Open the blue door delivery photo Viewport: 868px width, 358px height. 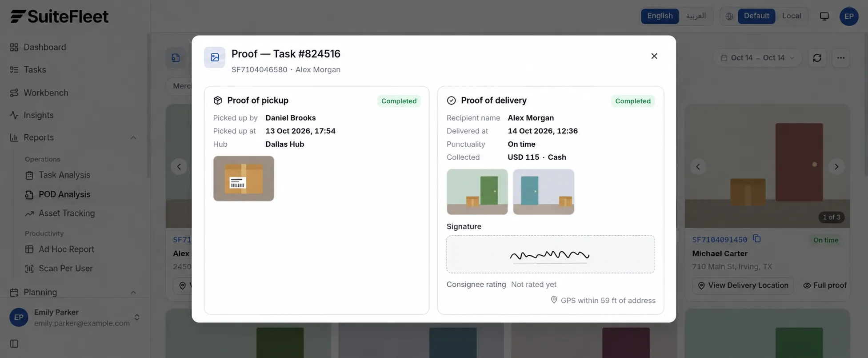pos(544,192)
